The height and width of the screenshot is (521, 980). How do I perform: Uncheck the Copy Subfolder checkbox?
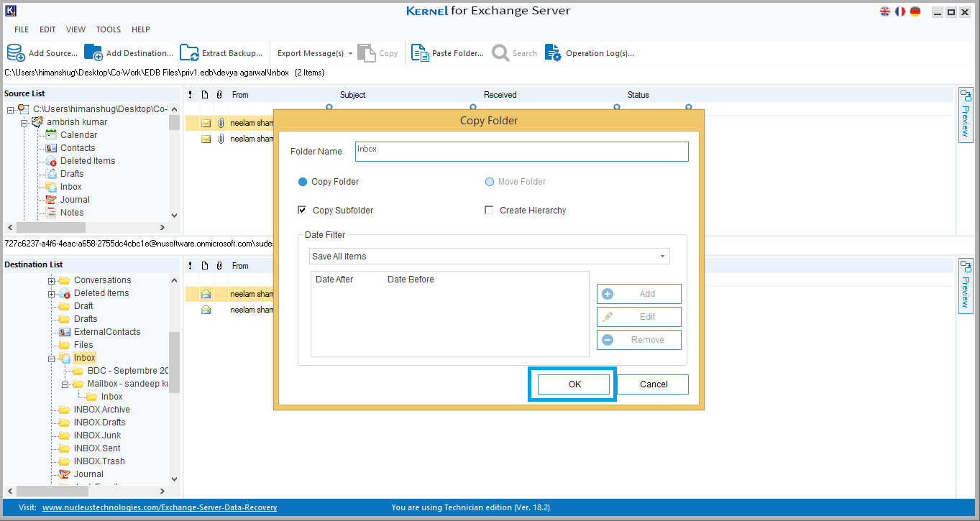coord(303,210)
